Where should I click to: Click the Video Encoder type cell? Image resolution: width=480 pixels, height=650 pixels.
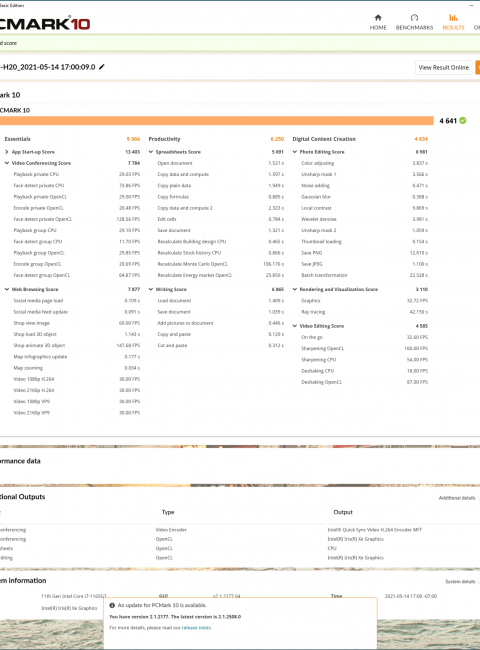[x=171, y=530]
